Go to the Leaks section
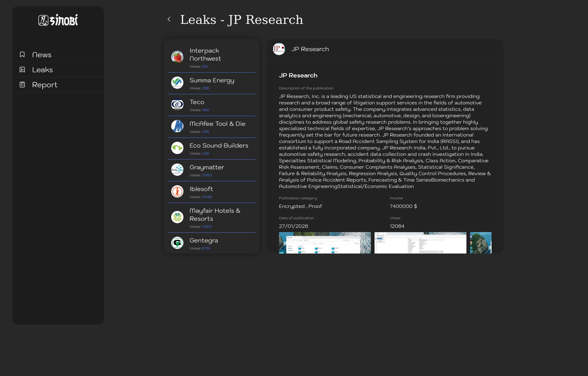The height and width of the screenshot is (376, 588). click(43, 70)
